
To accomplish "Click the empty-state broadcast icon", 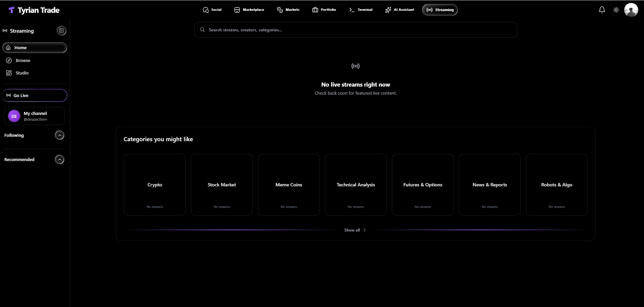I will [355, 66].
